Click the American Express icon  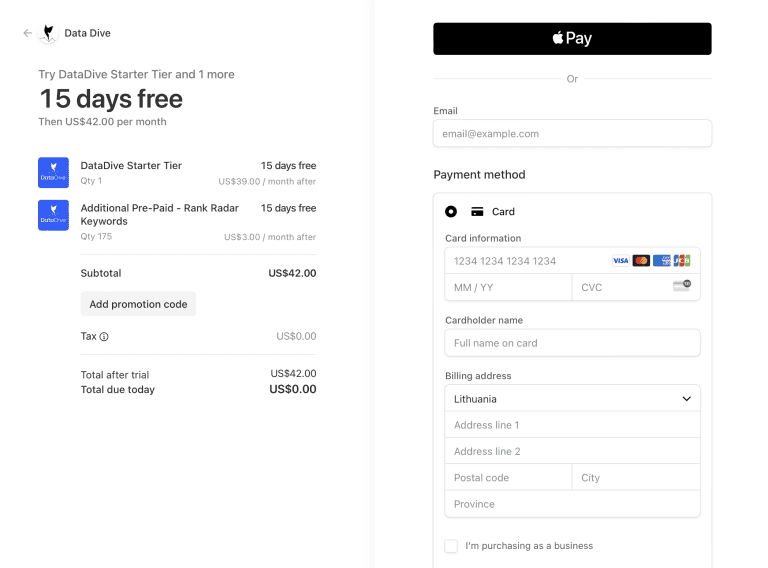662,260
